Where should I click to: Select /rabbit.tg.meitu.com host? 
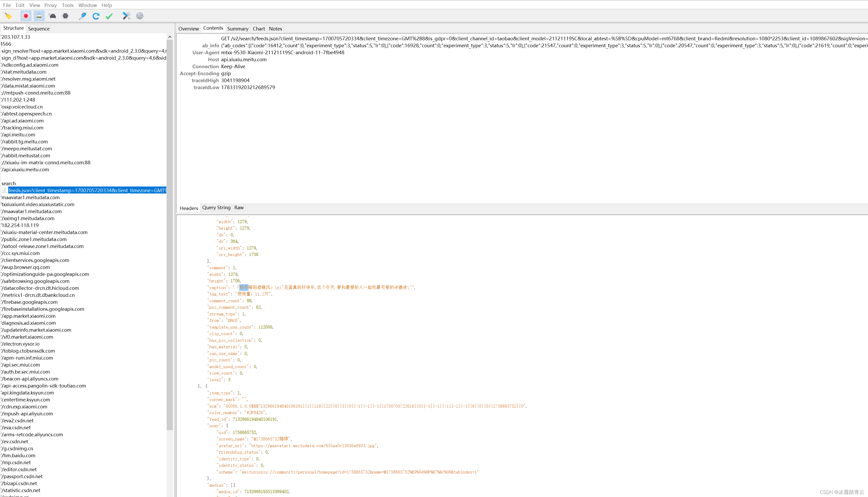point(25,142)
